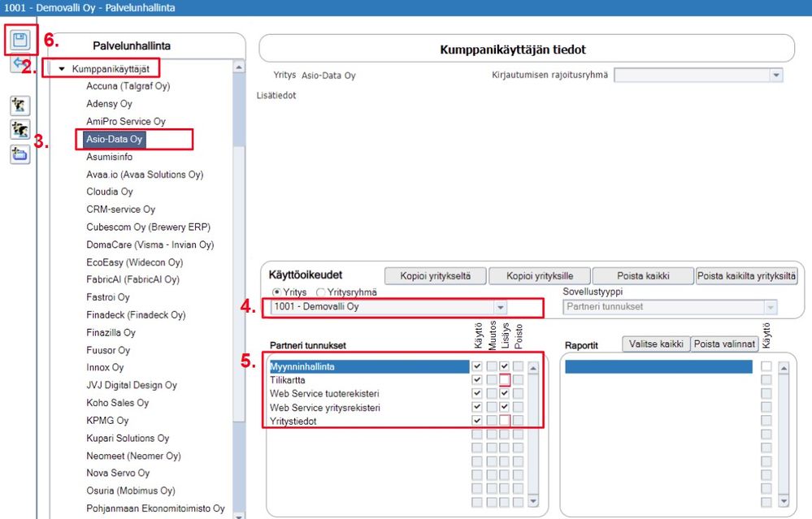Click the save (floppy disk) icon
This screenshot has width=812, height=519.
(x=20, y=40)
